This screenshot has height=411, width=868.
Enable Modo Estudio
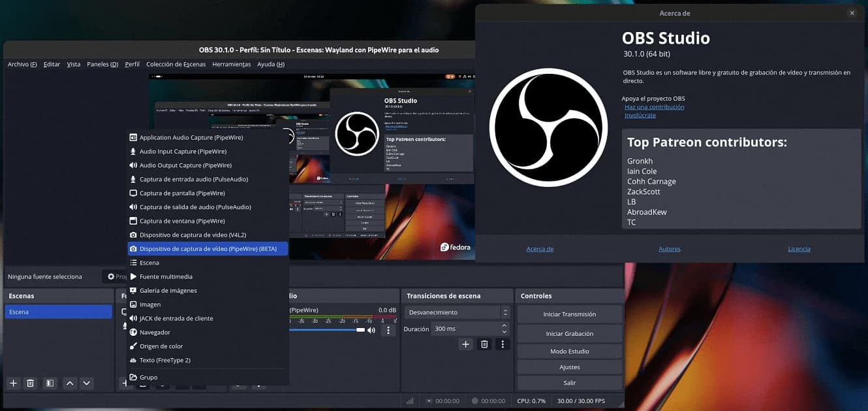570,352
